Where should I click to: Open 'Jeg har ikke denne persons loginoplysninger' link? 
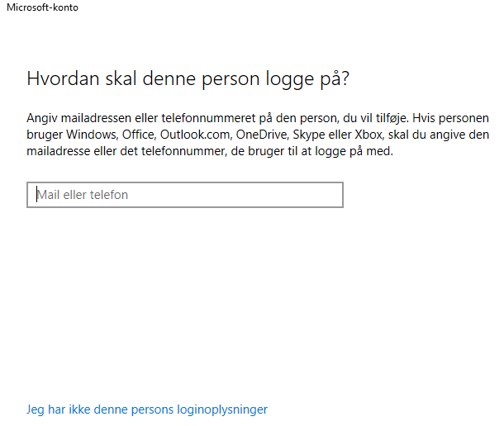[x=147, y=409]
